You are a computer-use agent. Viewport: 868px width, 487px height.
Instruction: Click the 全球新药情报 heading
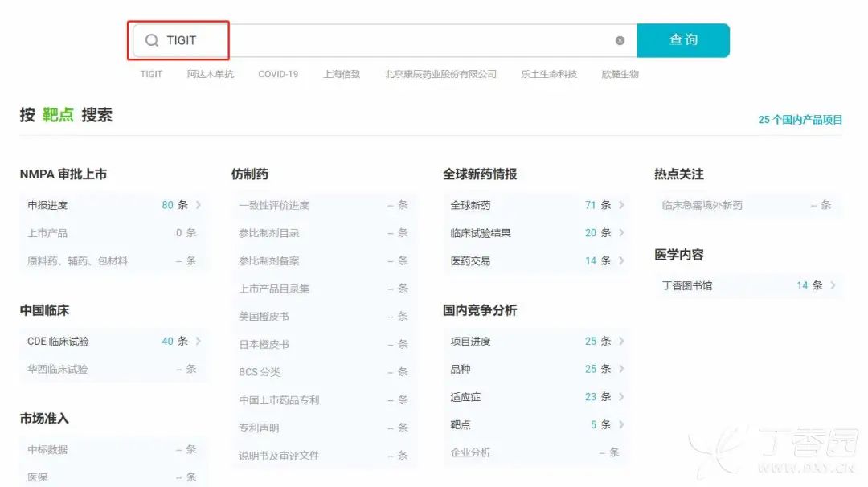coord(479,174)
